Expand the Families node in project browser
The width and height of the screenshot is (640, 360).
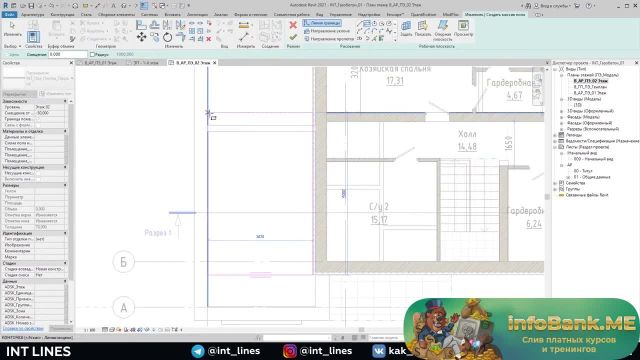pyautogui.click(x=555, y=183)
